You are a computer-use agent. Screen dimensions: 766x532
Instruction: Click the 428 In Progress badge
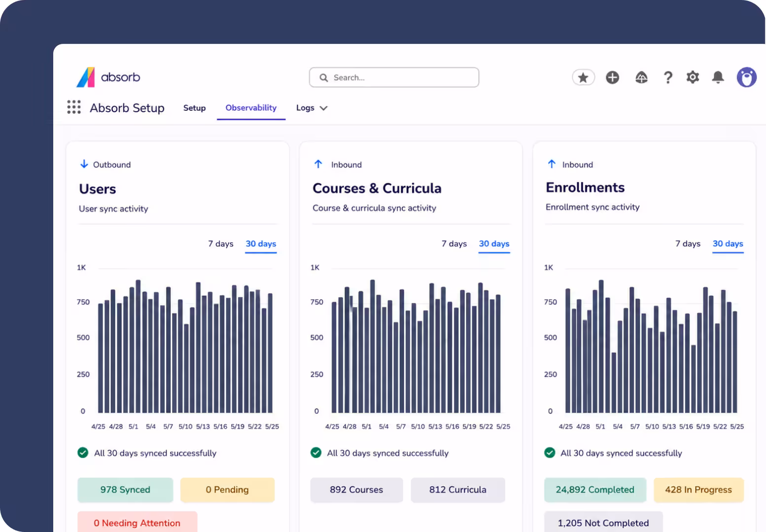[x=698, y=490]
